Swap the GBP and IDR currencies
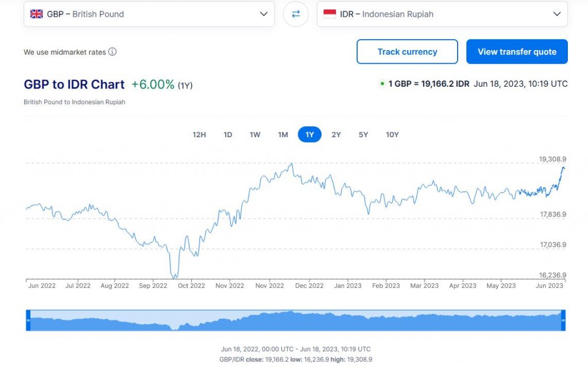 click(x=296, y=14)
